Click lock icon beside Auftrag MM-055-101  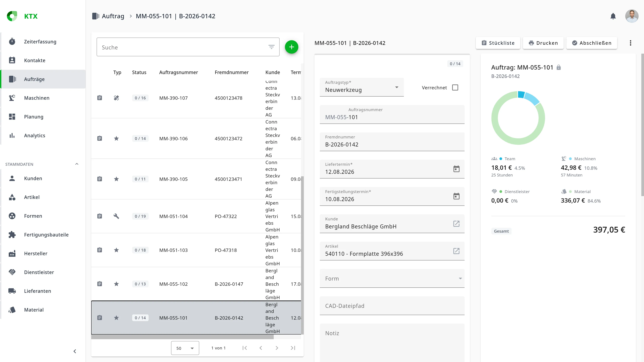tap(559, 67)
